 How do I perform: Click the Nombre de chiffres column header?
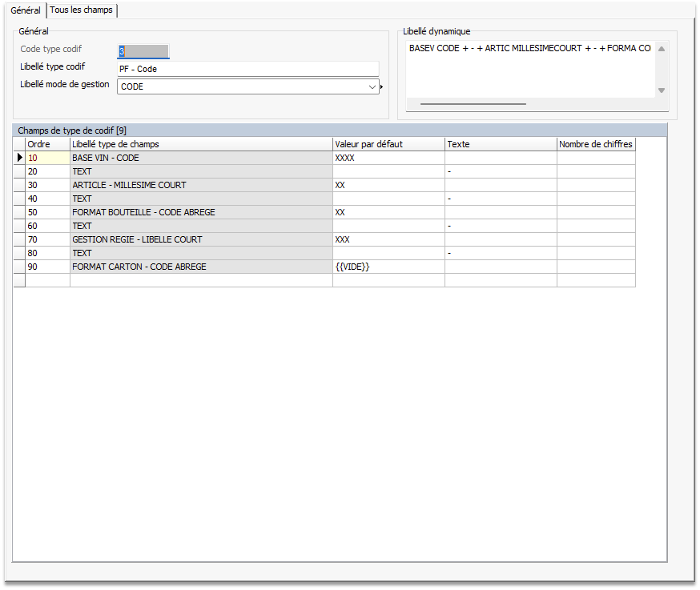[x=596, y=144]
